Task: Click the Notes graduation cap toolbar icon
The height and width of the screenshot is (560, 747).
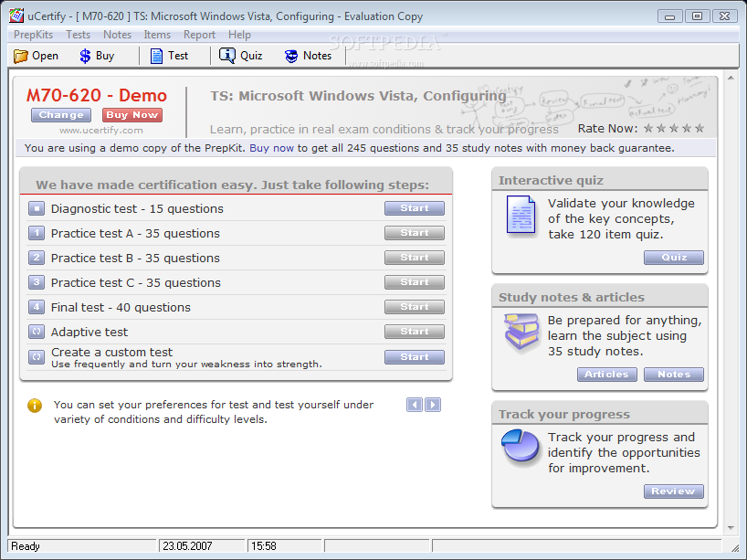Action: [291, 57]
